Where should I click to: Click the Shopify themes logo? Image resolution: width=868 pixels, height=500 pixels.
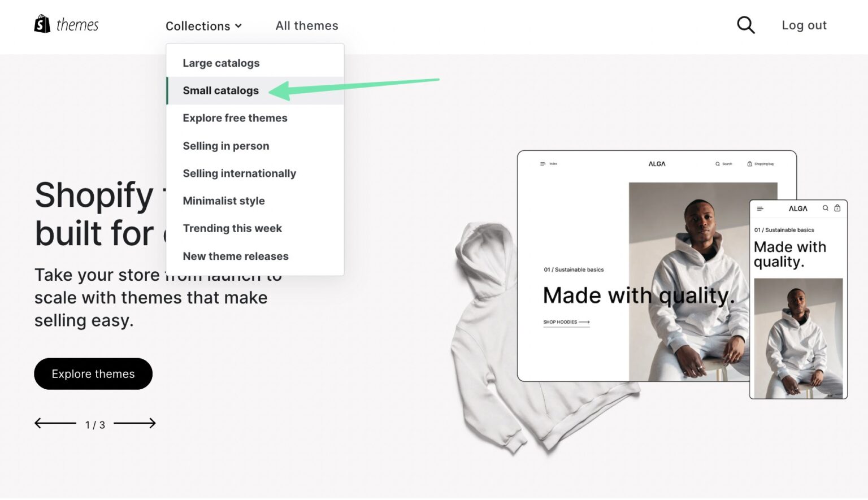tap(66, 24)
